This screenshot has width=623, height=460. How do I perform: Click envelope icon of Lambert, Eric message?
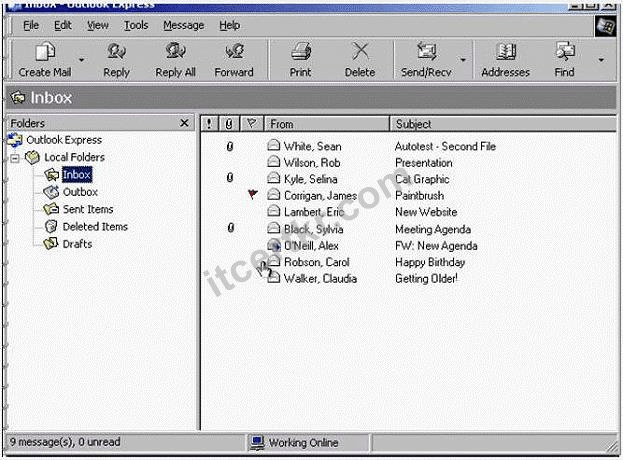(x=273, y=211)
